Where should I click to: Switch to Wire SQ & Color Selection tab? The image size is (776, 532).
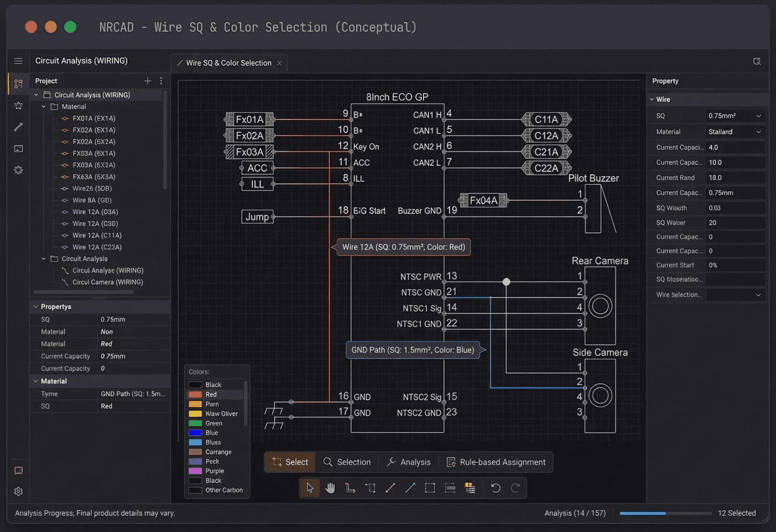click(228, 63)
